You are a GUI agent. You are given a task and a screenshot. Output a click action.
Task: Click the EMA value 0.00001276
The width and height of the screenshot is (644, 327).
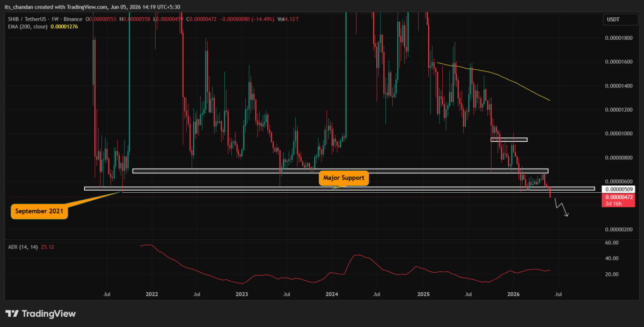tap(64, 26)
